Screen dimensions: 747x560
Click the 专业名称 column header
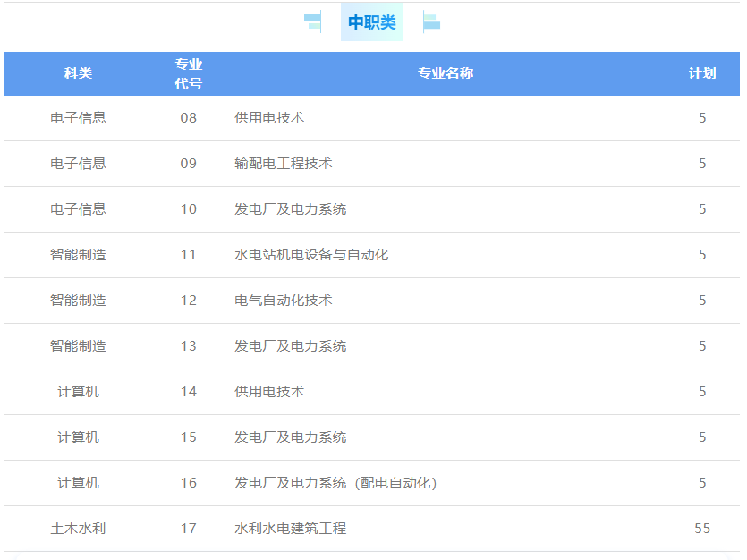click(446, 73)
